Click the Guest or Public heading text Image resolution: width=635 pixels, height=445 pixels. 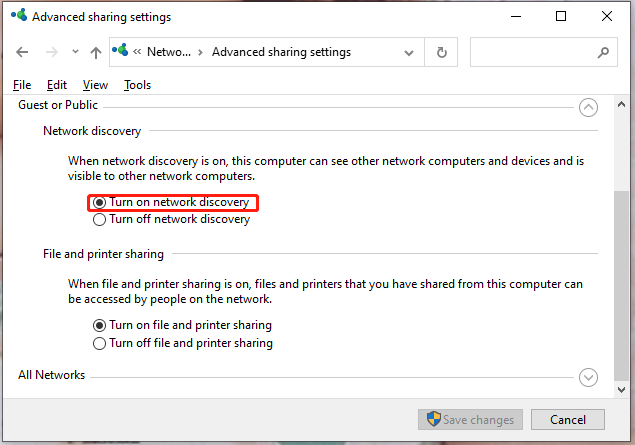58,105
